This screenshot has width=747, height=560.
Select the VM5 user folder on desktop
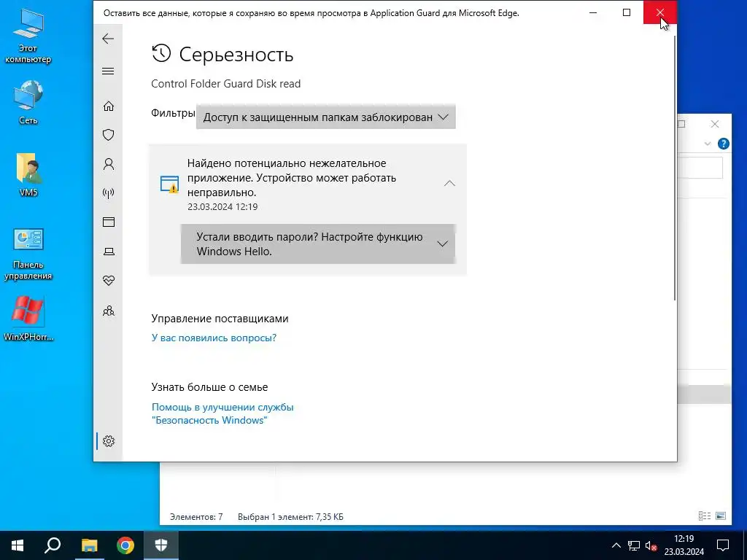(28, 174)
